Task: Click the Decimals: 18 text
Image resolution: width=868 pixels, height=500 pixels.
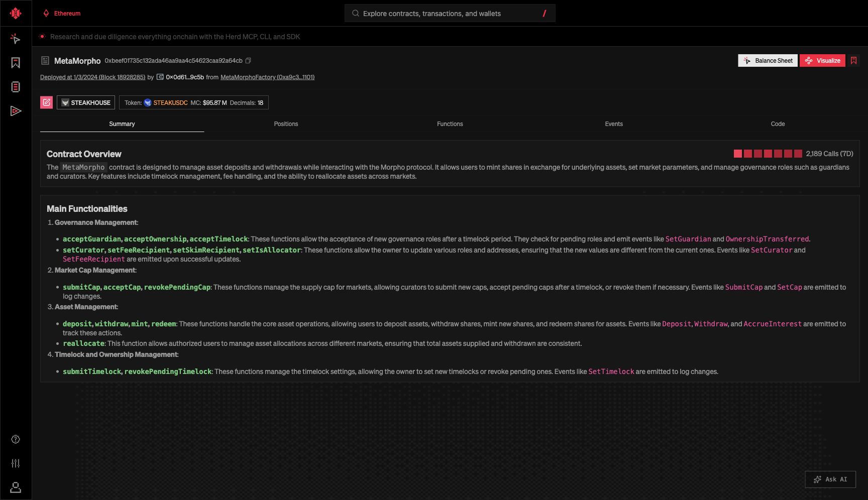Action: [247, 103]
